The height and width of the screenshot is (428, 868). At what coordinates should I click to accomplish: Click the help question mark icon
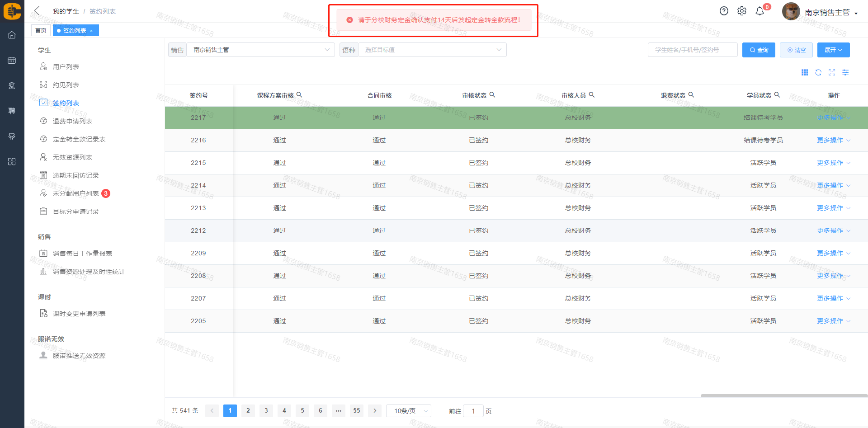point(724,11)
